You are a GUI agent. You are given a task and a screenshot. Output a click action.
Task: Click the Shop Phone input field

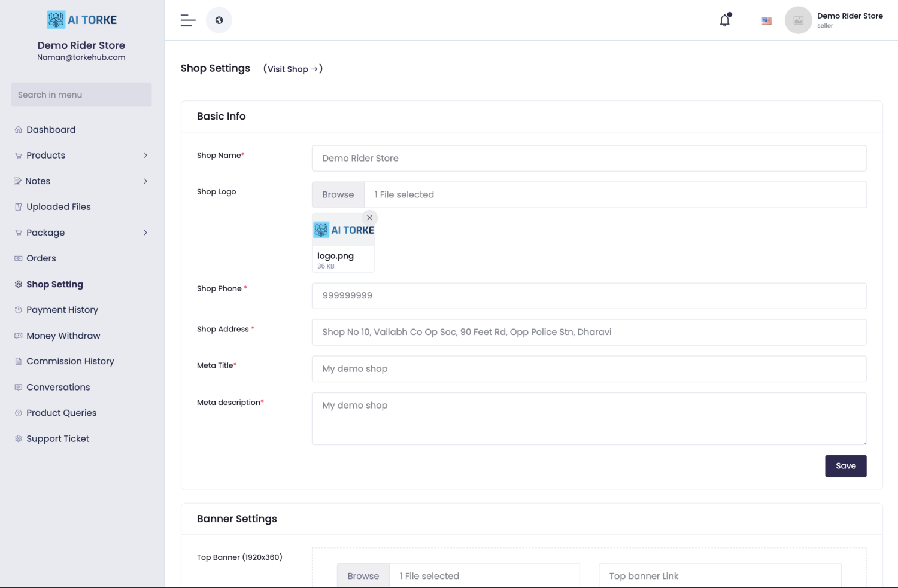point(589,296)
